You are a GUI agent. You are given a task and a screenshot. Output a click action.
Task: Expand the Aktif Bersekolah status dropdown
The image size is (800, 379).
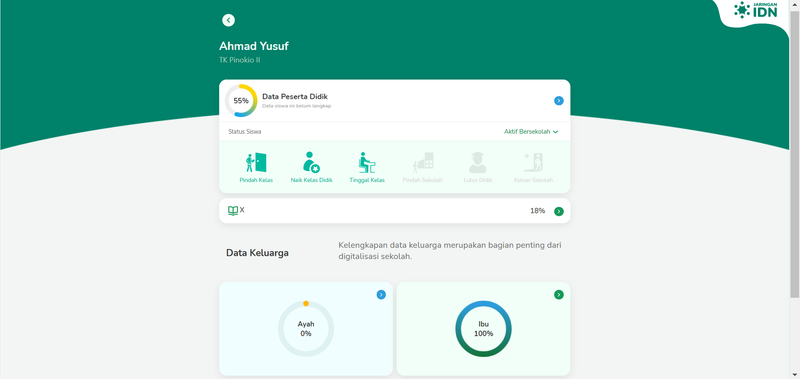tap(531, 132)
